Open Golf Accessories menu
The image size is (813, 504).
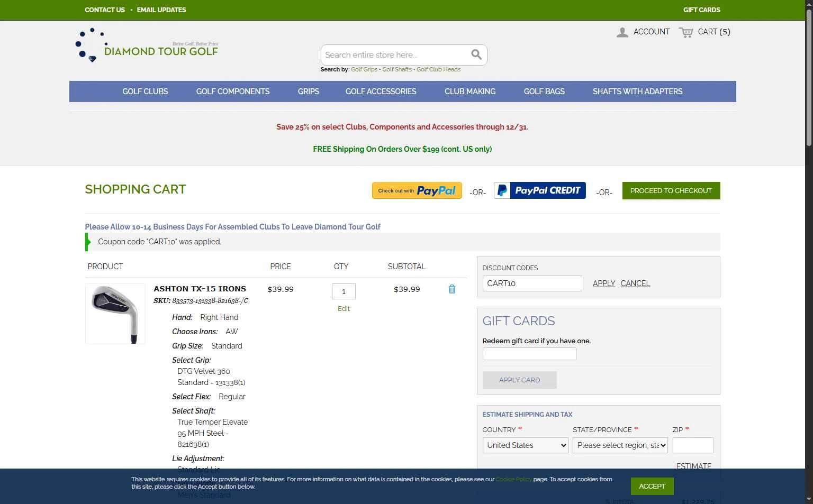click(x=381, y=91)
